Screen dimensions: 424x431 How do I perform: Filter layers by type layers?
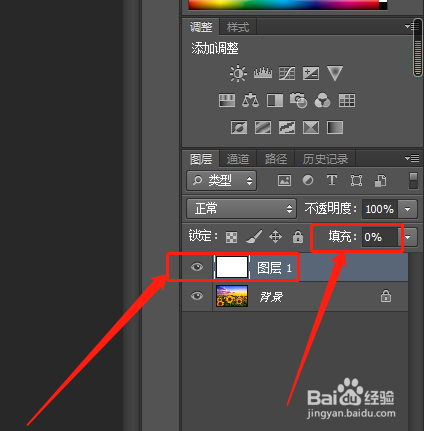pyautogui.click(x=332, y=180)
